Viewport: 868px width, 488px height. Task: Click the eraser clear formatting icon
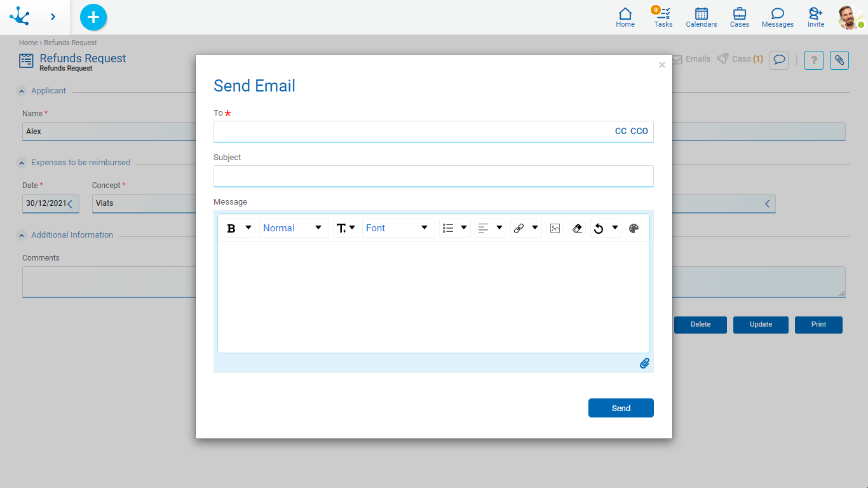pyautogui.click(x=577, y=228)
